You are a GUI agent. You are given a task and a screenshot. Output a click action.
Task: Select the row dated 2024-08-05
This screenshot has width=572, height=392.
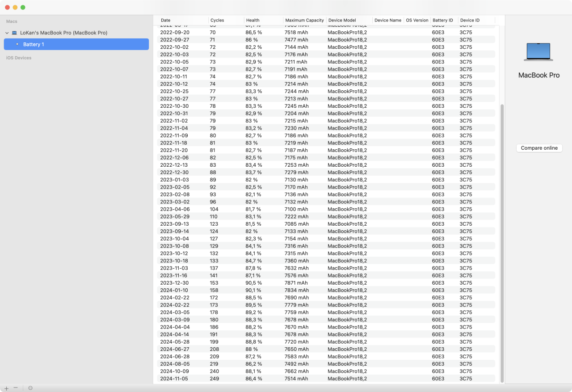(x=327, y=364)
